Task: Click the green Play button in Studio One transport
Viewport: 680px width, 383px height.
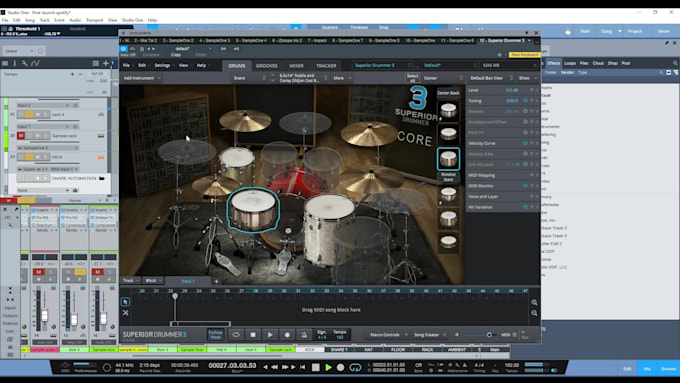Action: click(328, 367)
